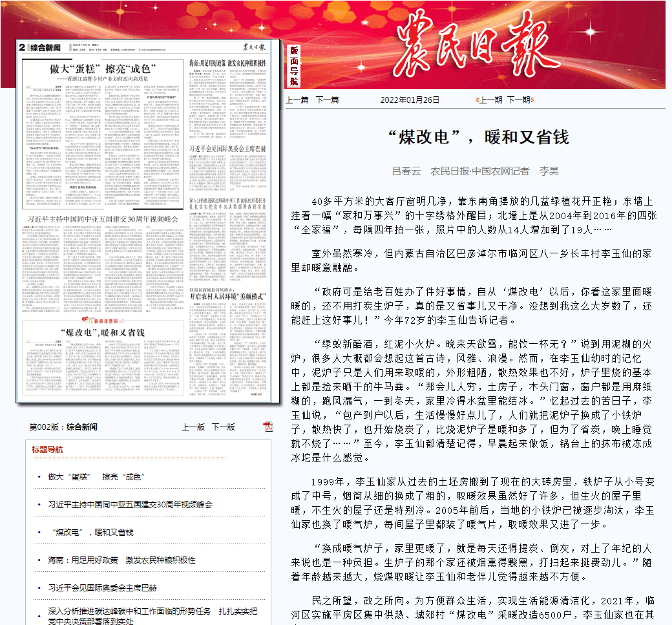Open 做大"蛋糕" 擦亮"成色" in the 标题导航 list
Viewport: 672px width, 625px height.
click(96, 476)
